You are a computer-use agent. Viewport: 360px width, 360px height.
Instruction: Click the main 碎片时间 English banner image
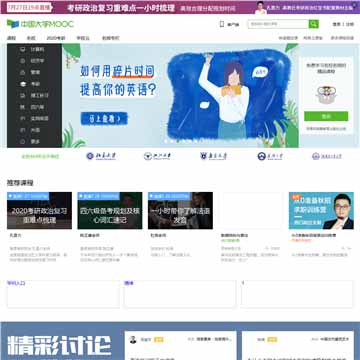tap(180, 96)
